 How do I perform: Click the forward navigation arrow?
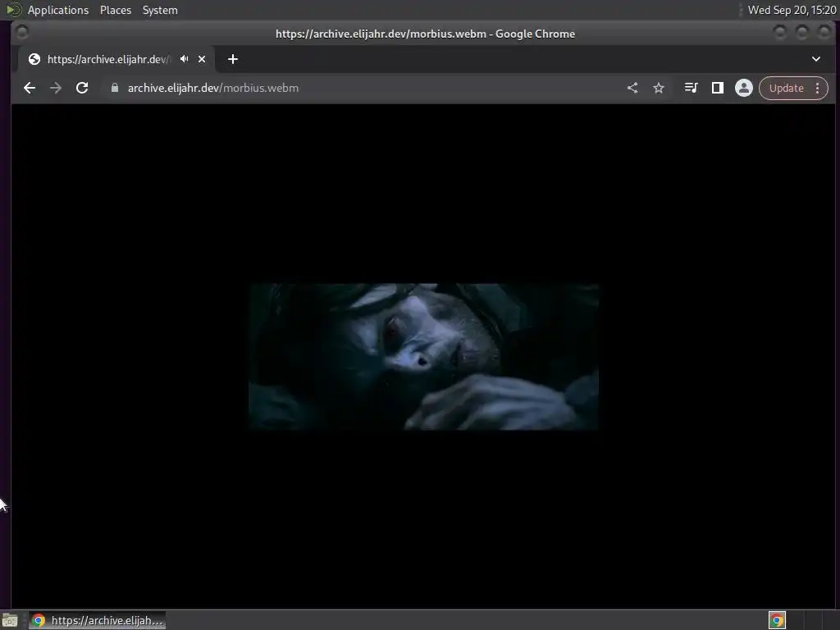point(56,89)
